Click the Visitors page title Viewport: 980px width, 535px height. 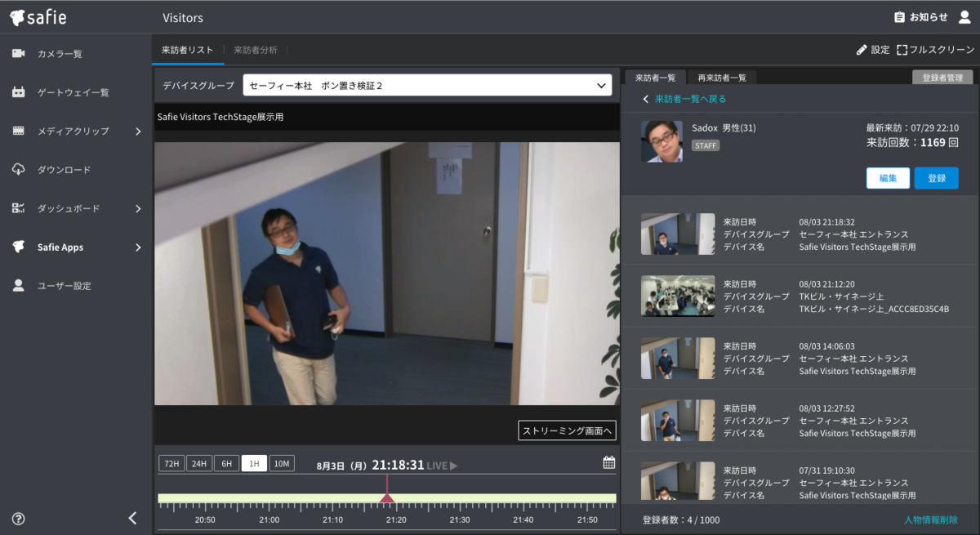point(183,17)
